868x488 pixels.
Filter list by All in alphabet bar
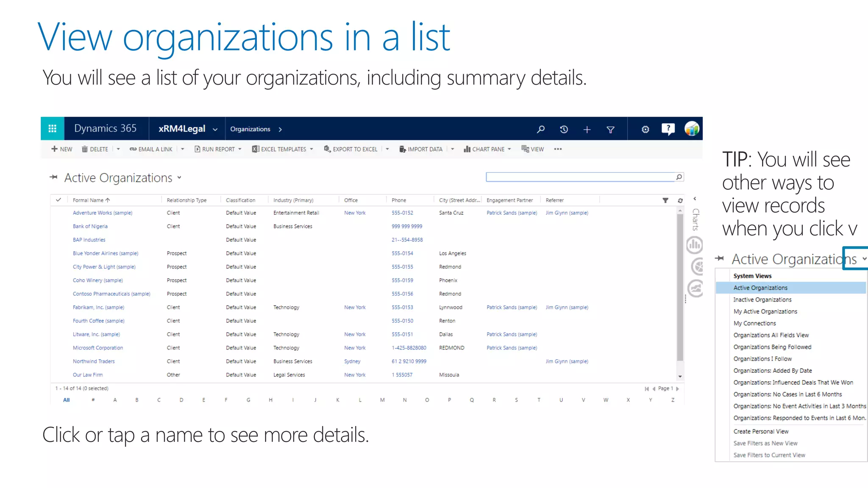coord(67,400)
